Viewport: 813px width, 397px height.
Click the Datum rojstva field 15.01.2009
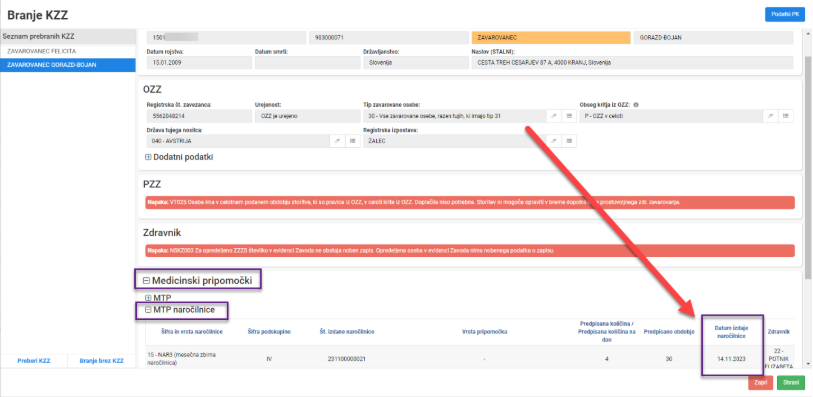pyautogui.click(x=199, y=62)
